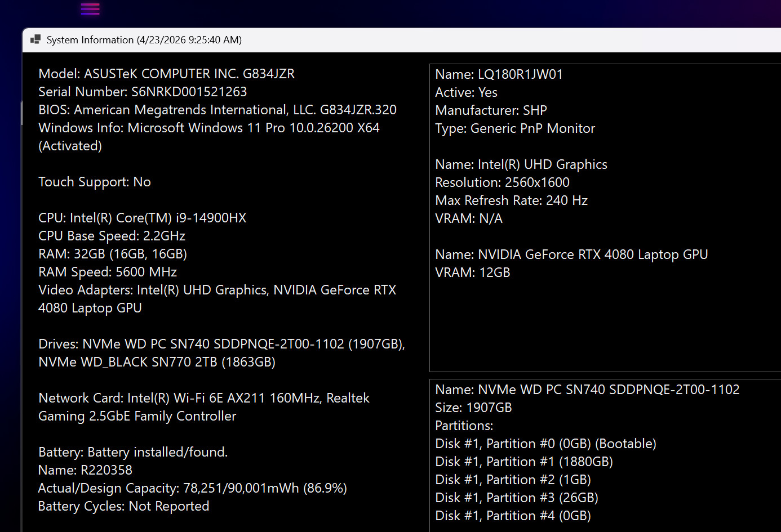Click the 'CPU Base Speed: 2.2GHz' line
This screenshot has height=532, width=781.
click(112, 236)
